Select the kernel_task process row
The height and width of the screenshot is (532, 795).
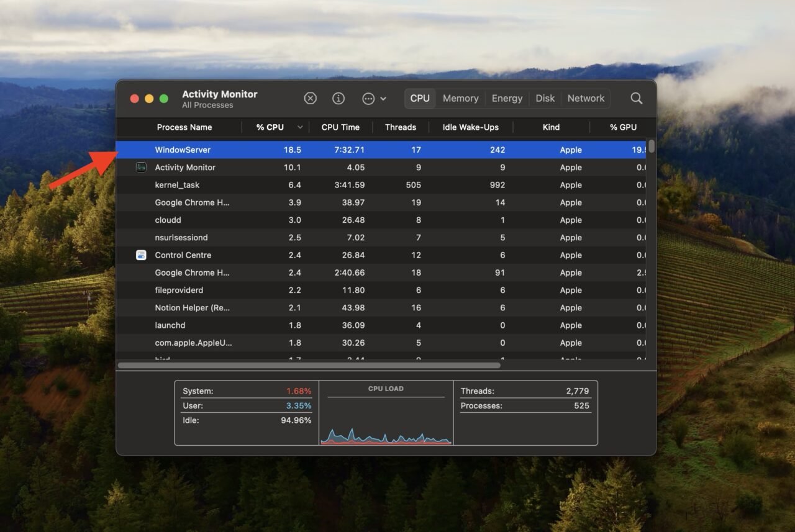click(x=381, y=184)
